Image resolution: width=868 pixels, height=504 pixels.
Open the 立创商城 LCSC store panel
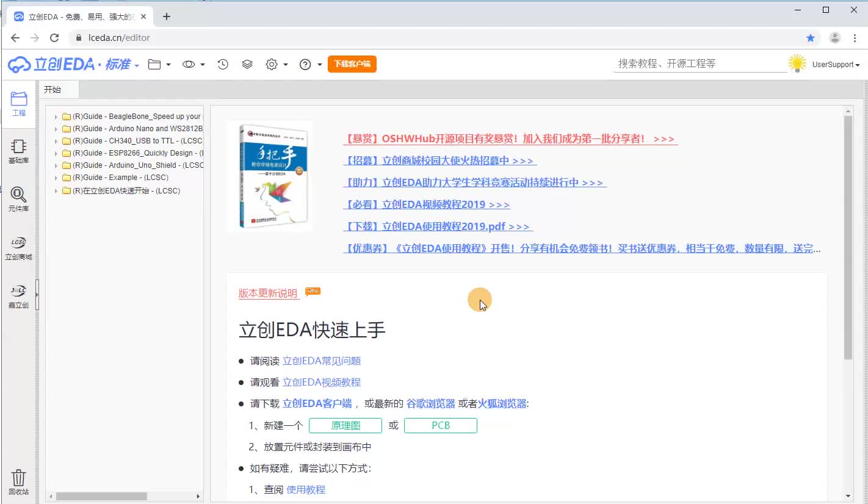pyautogui.click(x=18, y=248)
